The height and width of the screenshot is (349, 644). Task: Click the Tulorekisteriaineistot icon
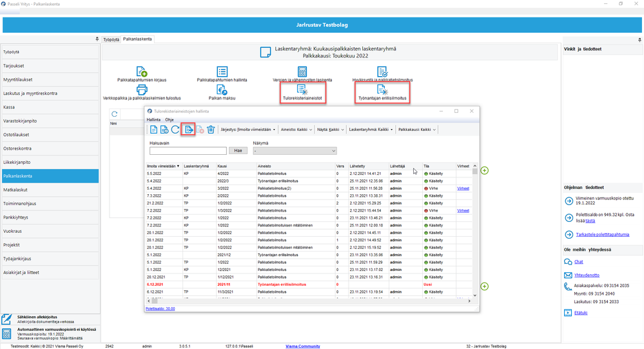point(302,90)
